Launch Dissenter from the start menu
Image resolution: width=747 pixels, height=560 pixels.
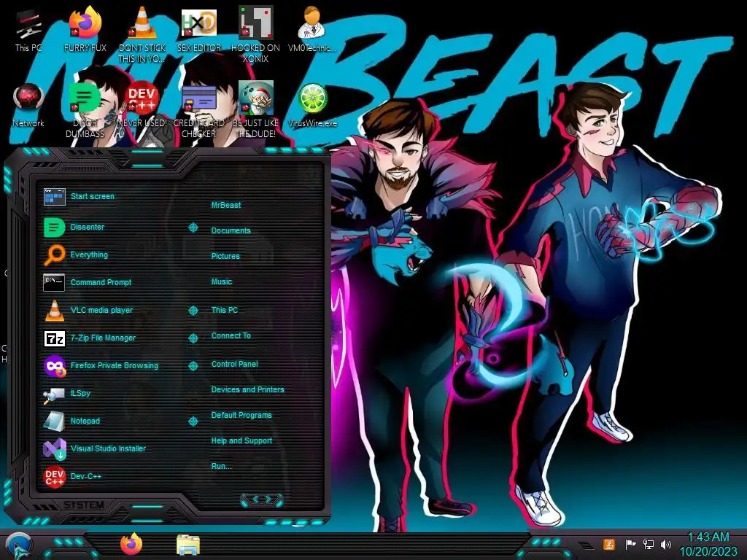pyautogui.click(x=88, y=227)
